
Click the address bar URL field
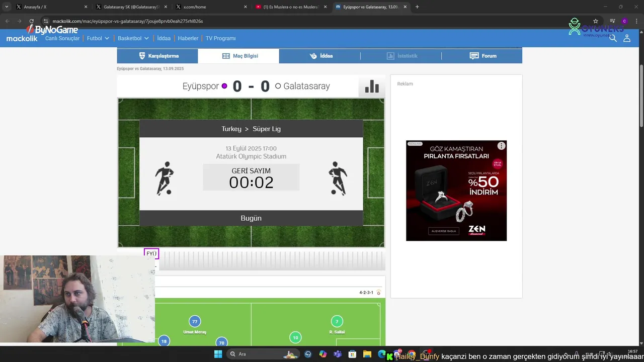tap(312, 21)
